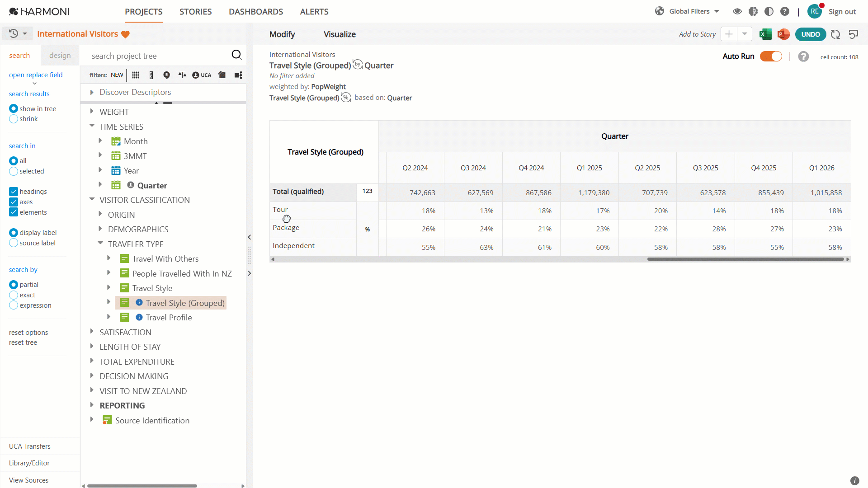Image resolution: width=868 pixels, height=488 pixels.
Task: Click Sign out
Action: 842,12
